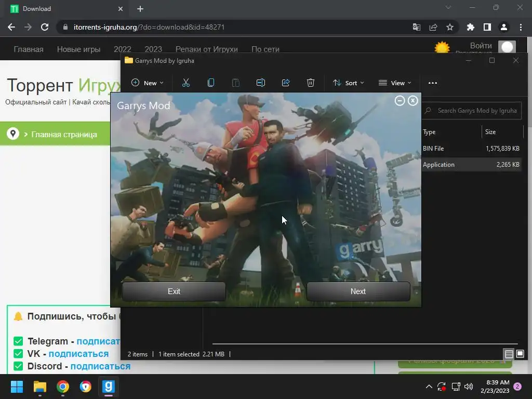Click the Telegram green checkmark
Image resolution: width=532 pixels, height=399 pixels.
18,341
